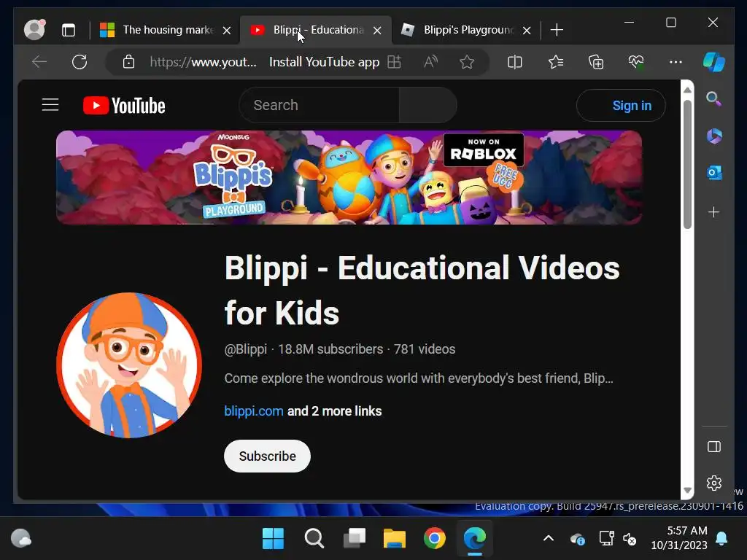Refresh the current page
This screenshot has width=747, height=560.
click(x=80, y=62)
